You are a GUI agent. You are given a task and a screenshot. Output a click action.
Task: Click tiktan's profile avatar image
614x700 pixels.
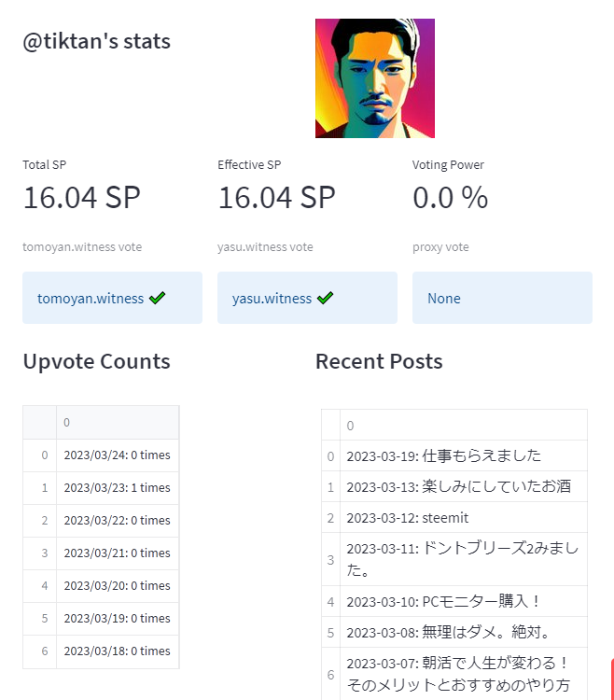tap(375, 78)
